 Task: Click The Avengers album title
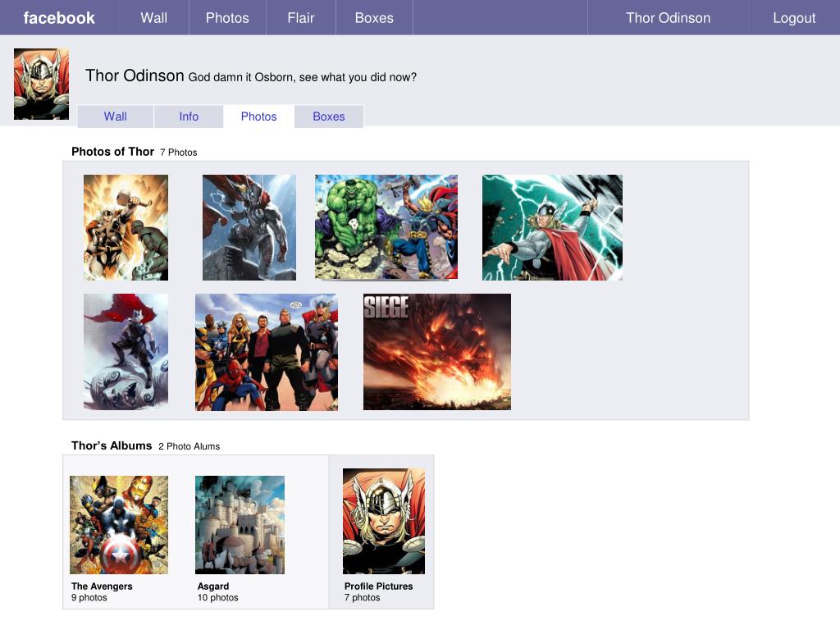click(102, 586)
